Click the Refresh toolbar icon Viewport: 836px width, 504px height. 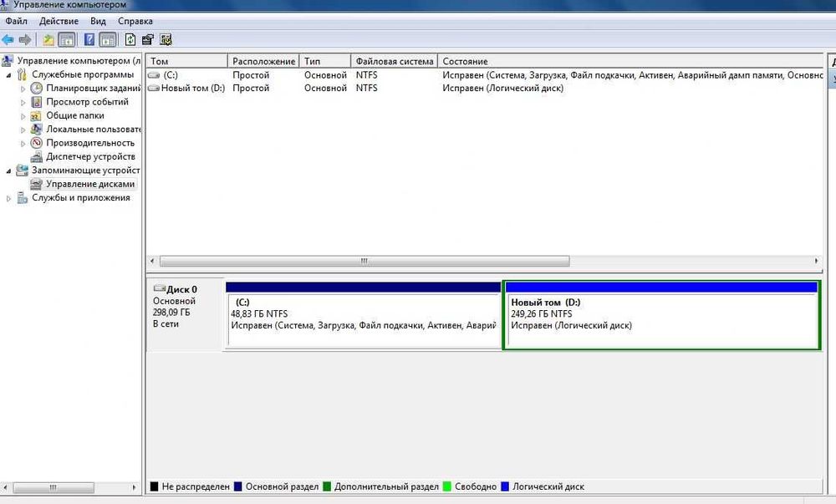click(x=130, y=39)
